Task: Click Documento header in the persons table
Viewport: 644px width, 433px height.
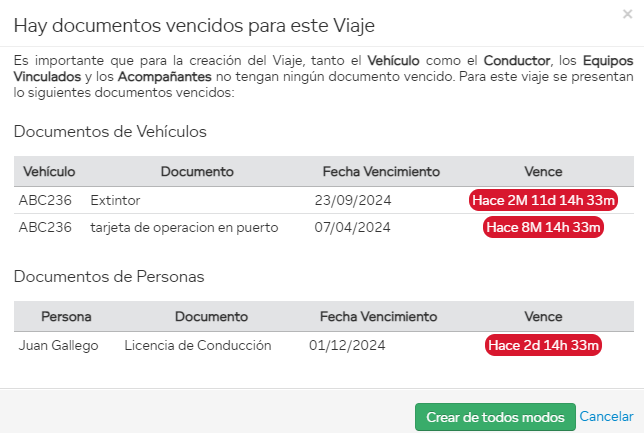Action: tap(212, 317)
